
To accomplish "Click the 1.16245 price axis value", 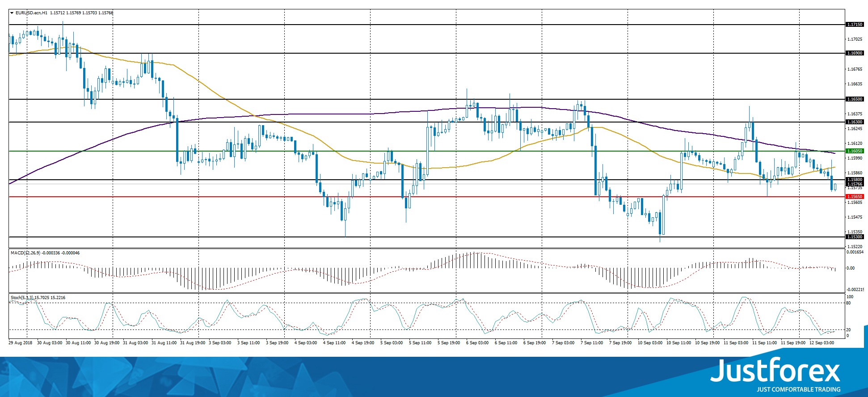I will click(855, 129).
